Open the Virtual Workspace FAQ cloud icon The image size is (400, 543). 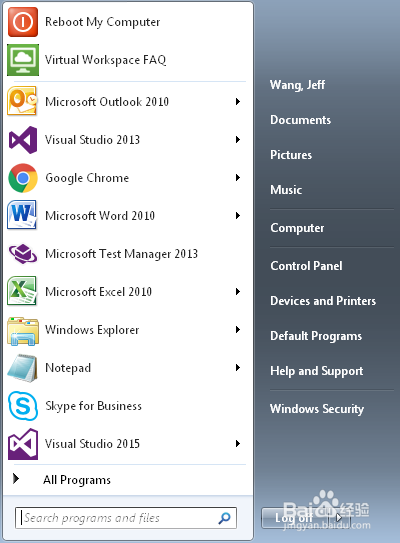click(23, 60)
